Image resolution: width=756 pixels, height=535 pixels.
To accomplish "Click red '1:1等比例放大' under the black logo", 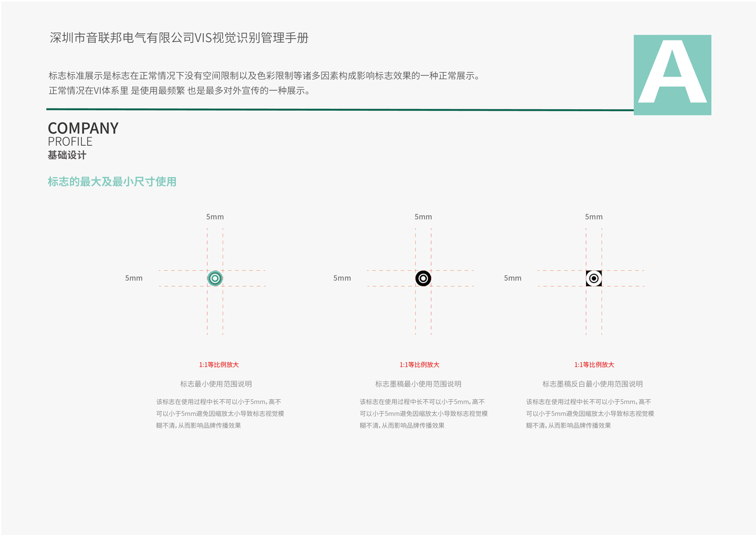I will tap(420, 364).
